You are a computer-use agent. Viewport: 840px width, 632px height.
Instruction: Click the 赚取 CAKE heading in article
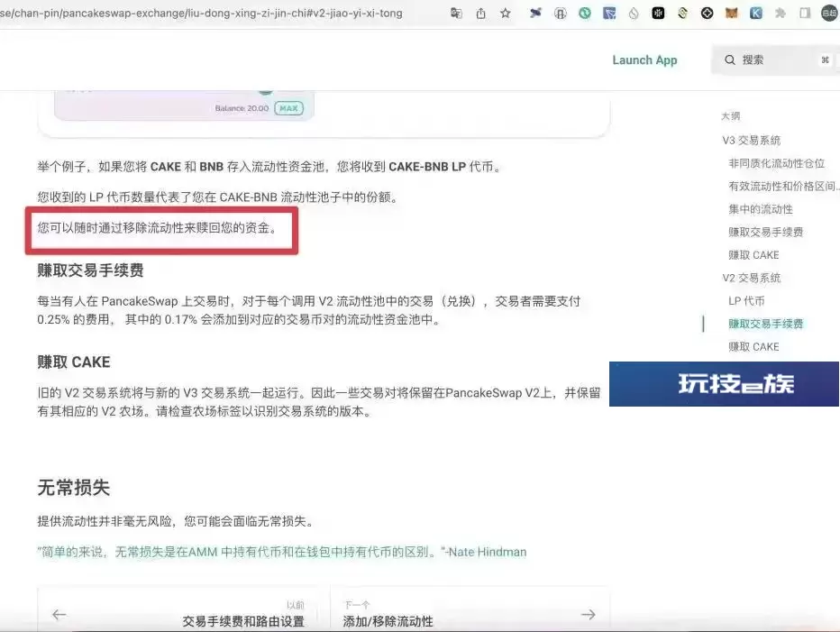coord(74,362)
